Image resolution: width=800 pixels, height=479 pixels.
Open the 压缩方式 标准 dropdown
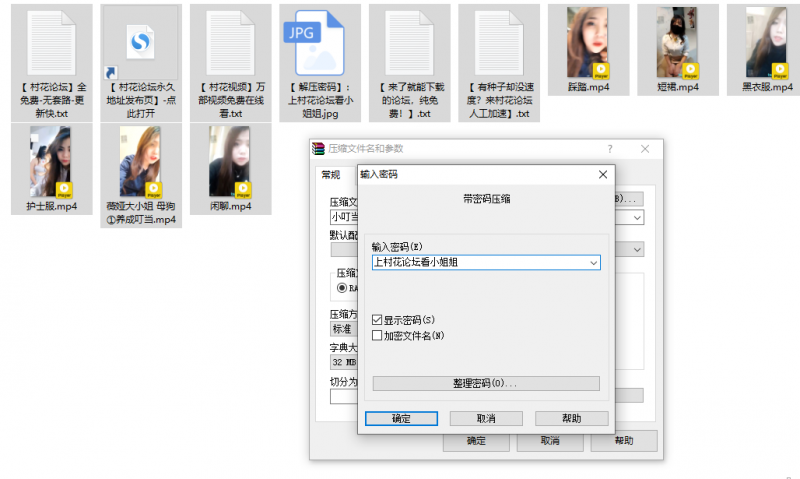[x=343, y=329]
